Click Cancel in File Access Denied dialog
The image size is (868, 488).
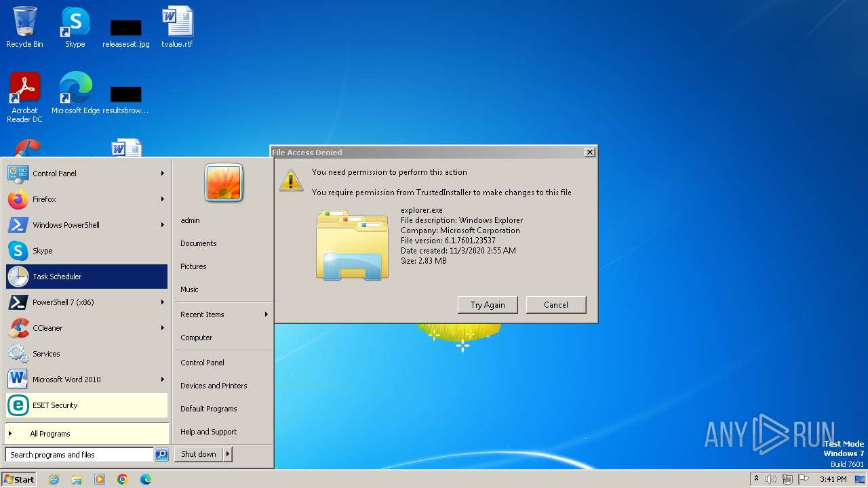click(556, 305)
